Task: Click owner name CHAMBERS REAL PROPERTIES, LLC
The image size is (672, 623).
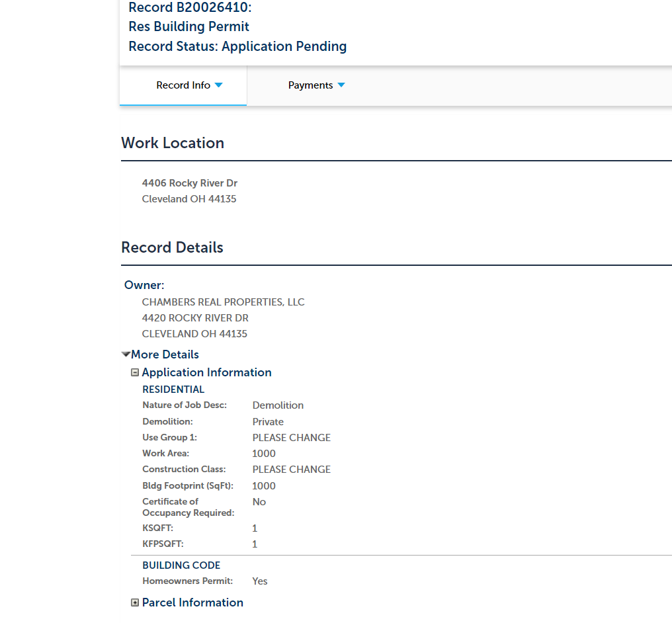Action: 224,302
